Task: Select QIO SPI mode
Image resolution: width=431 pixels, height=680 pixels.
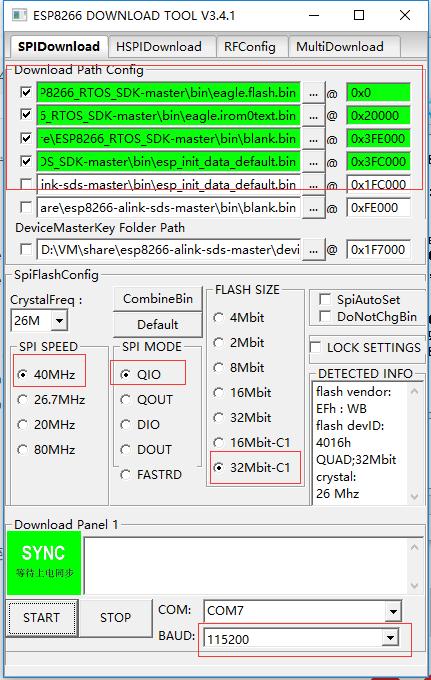Action: coord(140,374)
